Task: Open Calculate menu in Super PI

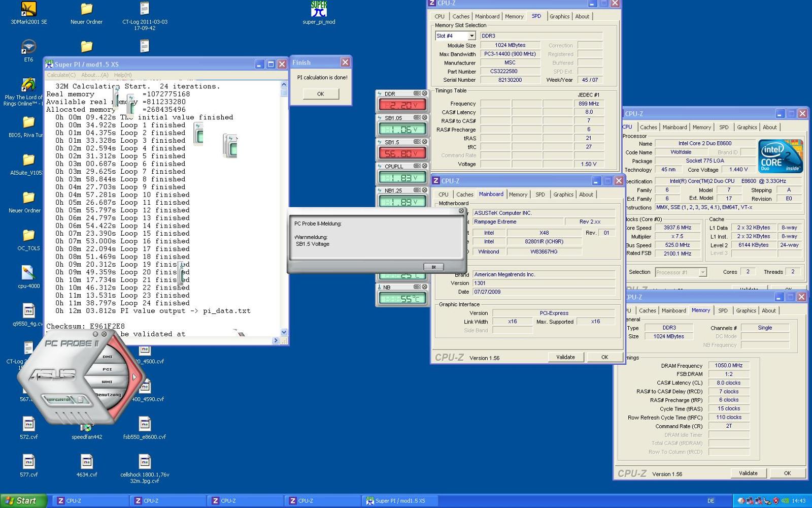Action: pyautogui.click(x=61, y=75)
